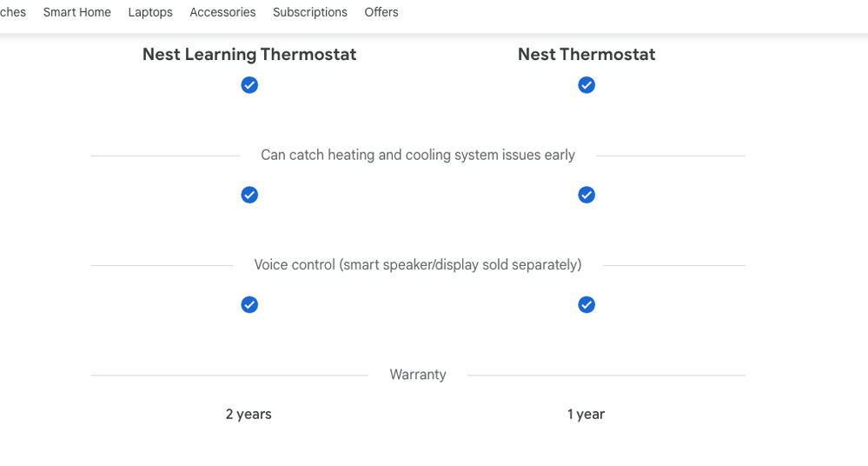Click Nest Thermostat's voice control checkmark

[586, 304]
